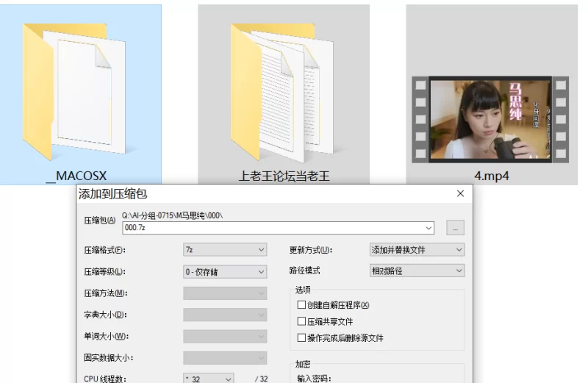Open the CPU 线程数 32 dropdown
This screenshot has height=383, width=588.
209,379
